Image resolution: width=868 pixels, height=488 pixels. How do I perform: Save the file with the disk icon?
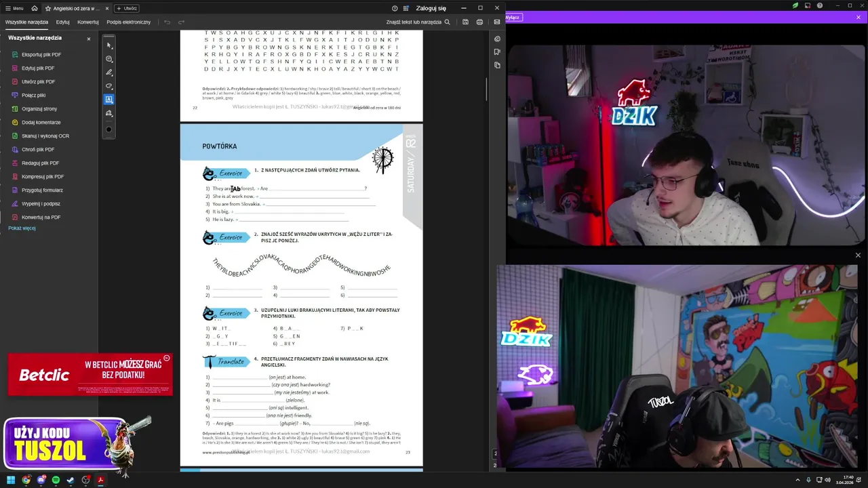click(465, 22)
